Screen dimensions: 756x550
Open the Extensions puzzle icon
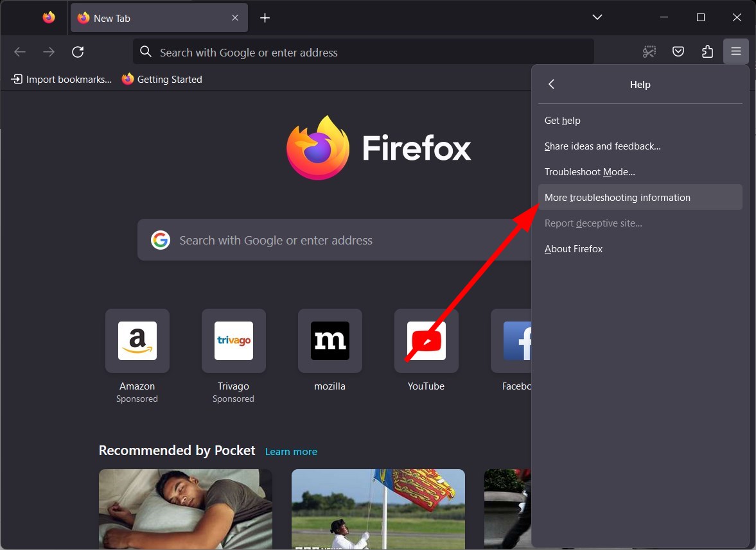click(707, 51)
